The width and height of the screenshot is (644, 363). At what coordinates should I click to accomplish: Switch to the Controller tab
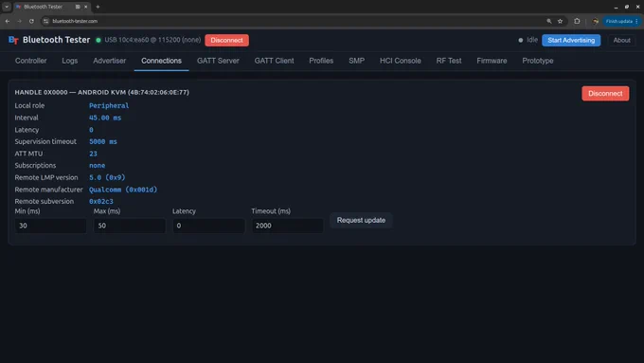tap(31, 61)
